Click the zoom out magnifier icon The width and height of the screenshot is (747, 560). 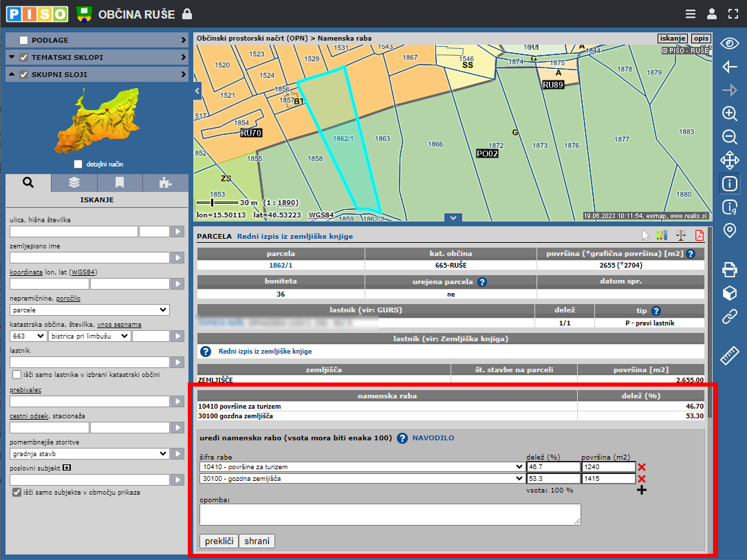729,137
